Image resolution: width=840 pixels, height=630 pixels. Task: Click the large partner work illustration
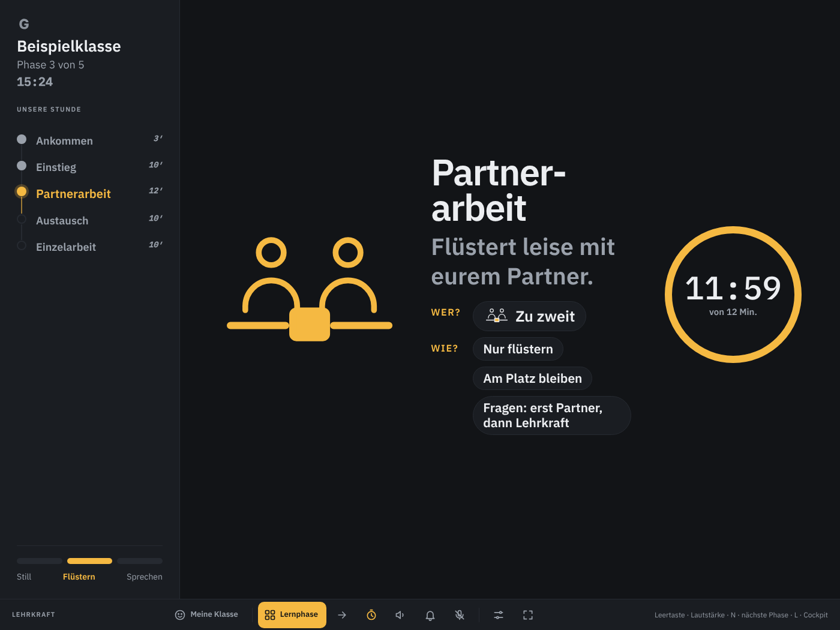click(x=310, y=289)
